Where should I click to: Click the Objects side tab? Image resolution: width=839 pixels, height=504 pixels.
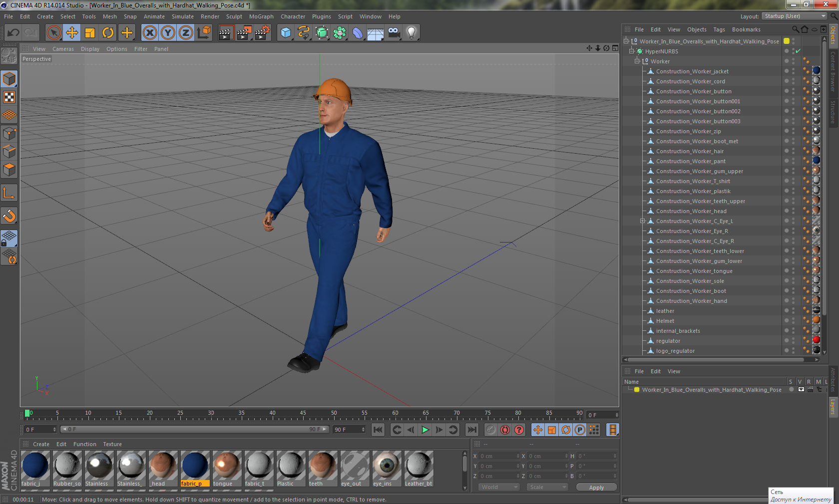[833, 35]
